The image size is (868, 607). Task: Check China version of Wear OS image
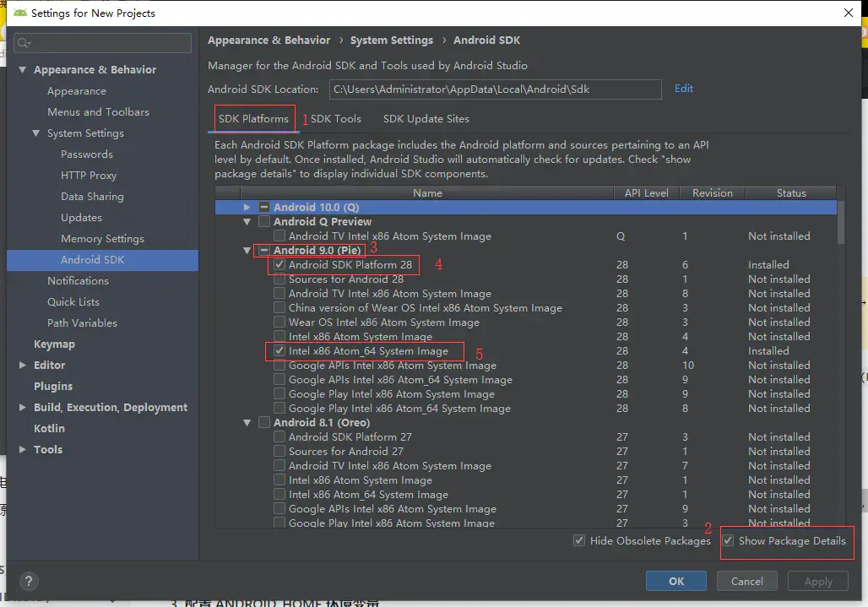(x=279, y=307)
